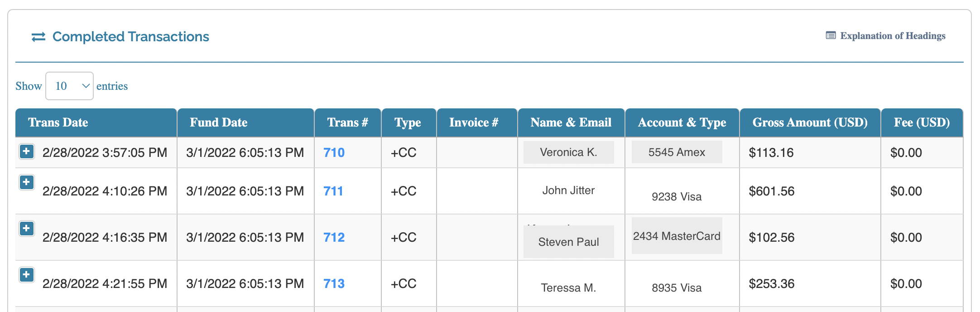Open the Explanation of Headings link
The height and width of the screenshot is (312, 980).
(893, 36)
